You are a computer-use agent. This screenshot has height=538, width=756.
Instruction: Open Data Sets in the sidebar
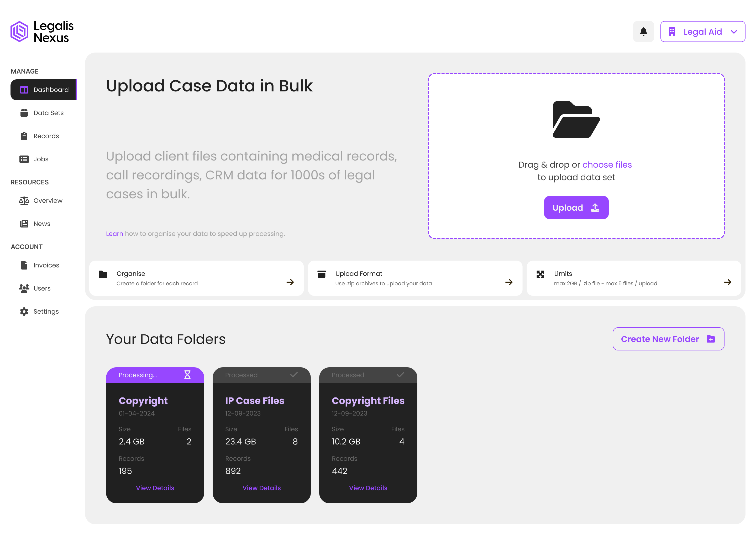48,113
